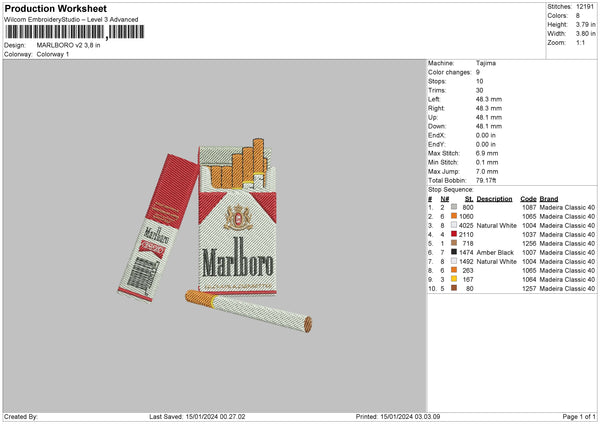600x424 pixels.
Task: Click the Zoom value '1:1'
Action: click(580, 43)
